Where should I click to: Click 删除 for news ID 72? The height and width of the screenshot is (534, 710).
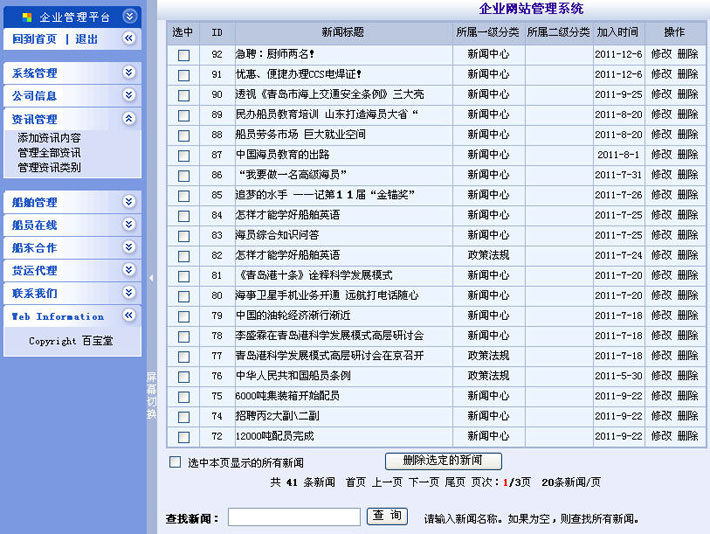[x=687, y=436]
